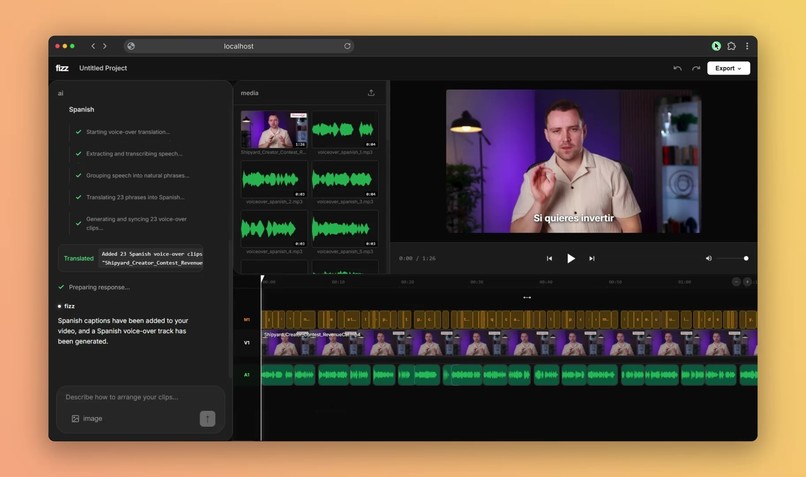This screenshot has width=806, height=477.
Task: Skip to next with the forward button
Action: pyautogui.click(x=592, y=259)
